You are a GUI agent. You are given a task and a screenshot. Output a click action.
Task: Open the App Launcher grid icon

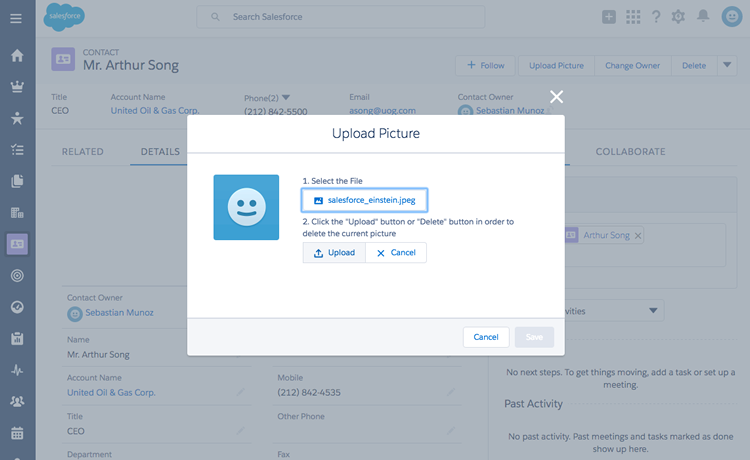(x=633, y=17)
